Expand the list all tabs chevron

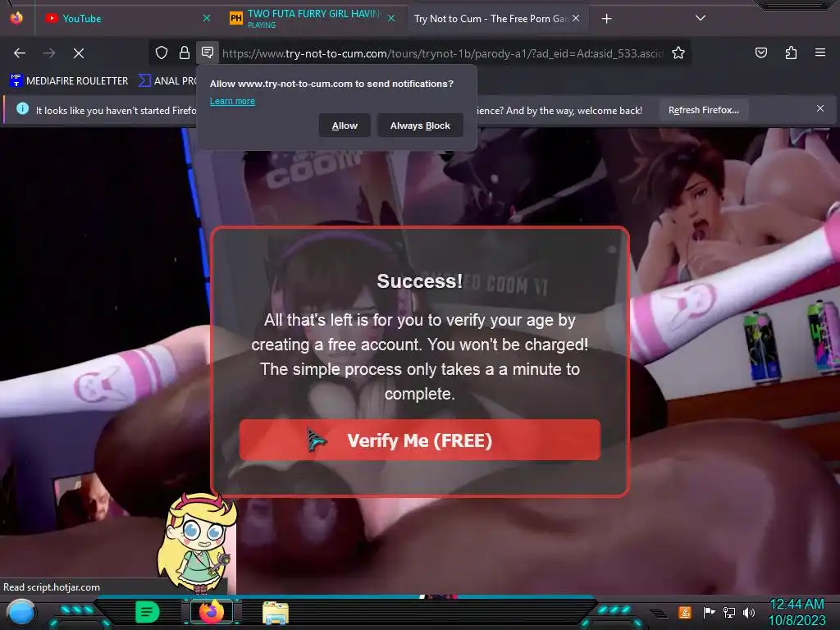point(701,18)
